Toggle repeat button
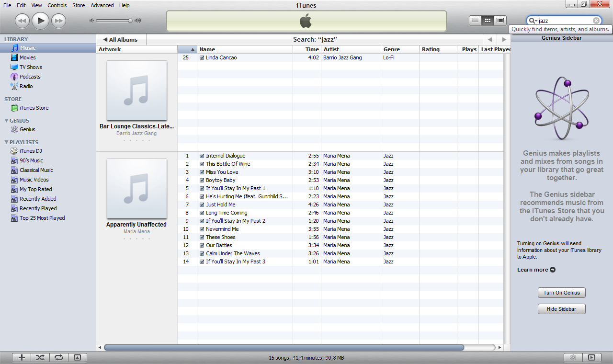This screenshot has width=613, height=364. 58,357
